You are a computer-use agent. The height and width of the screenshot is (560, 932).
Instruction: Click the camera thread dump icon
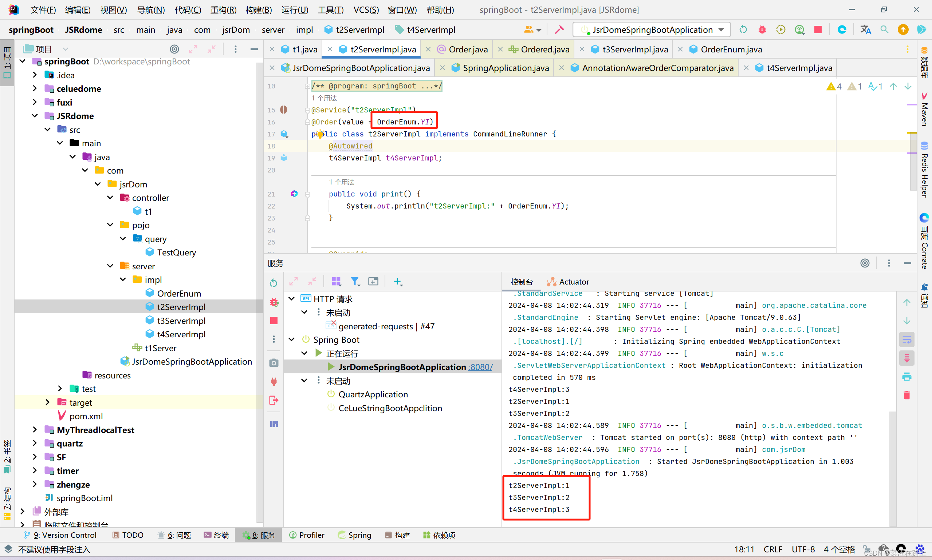pyautogui.click(x=274, y=363)
